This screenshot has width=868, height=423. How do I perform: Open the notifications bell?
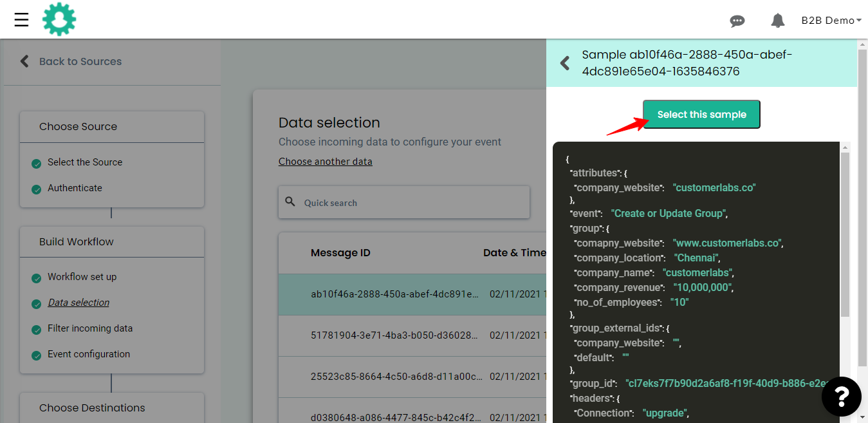click(777, 21)
